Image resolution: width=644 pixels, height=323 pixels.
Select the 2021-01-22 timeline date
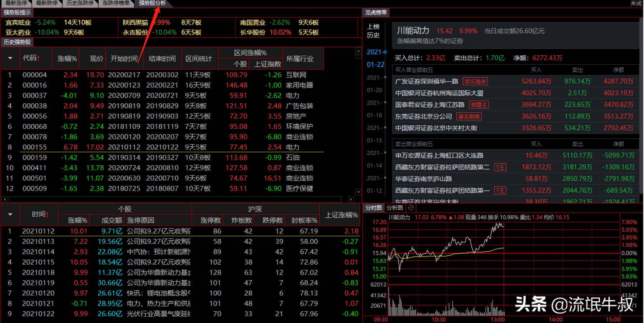coord(375,58)
